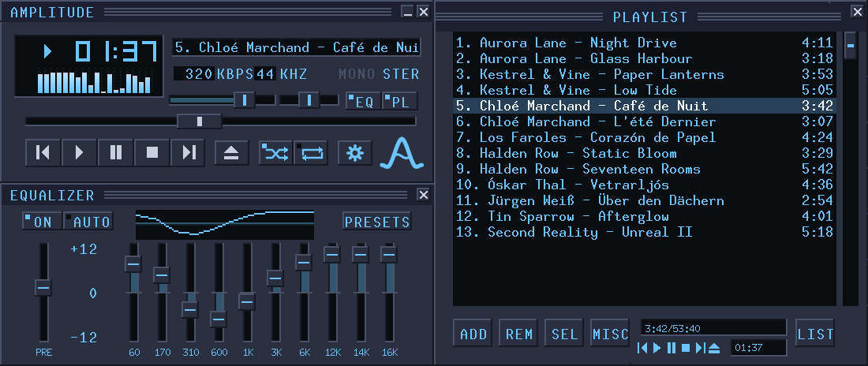
Task: Stop playback with main window Stop button
Action: tap(152, 152)
